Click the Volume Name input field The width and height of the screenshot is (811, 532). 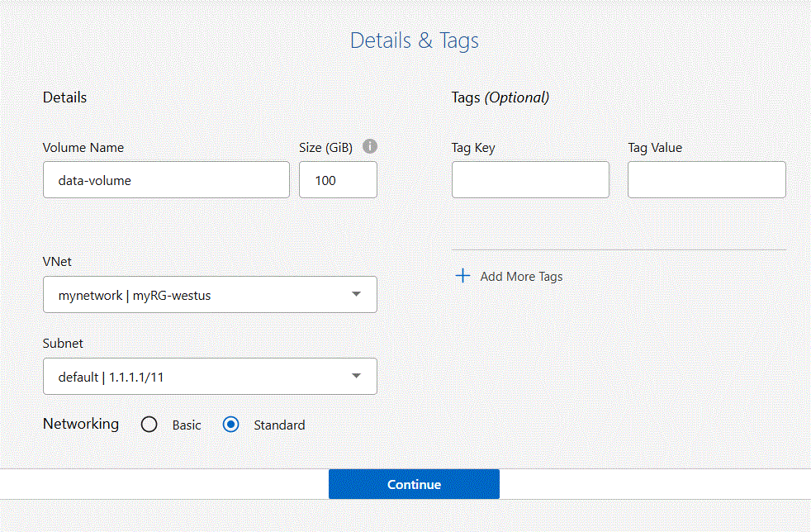pos(166,179)
